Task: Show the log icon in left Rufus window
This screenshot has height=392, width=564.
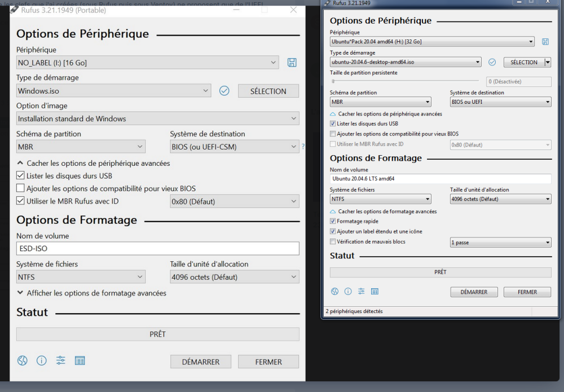Action: [x=80, y=360]
